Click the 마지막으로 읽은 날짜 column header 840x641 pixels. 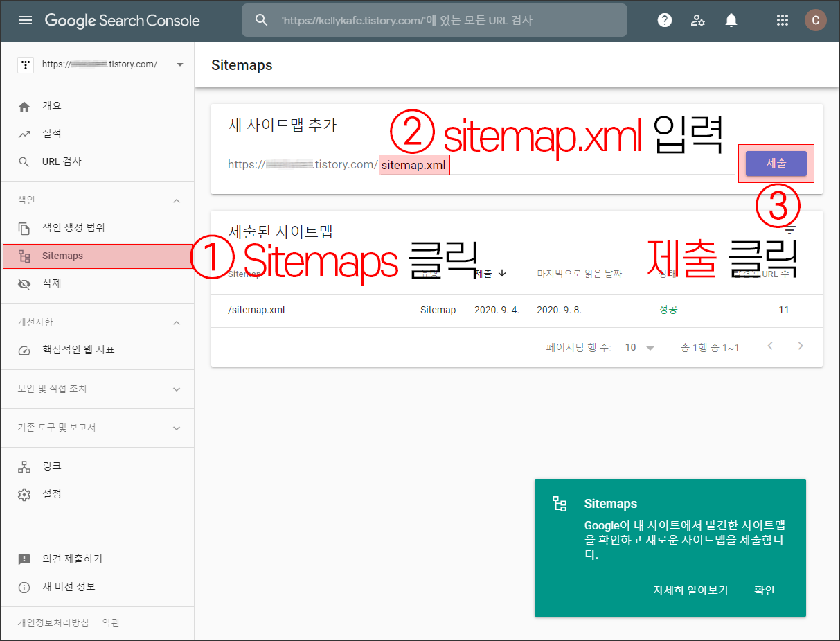tap(580, 274)
